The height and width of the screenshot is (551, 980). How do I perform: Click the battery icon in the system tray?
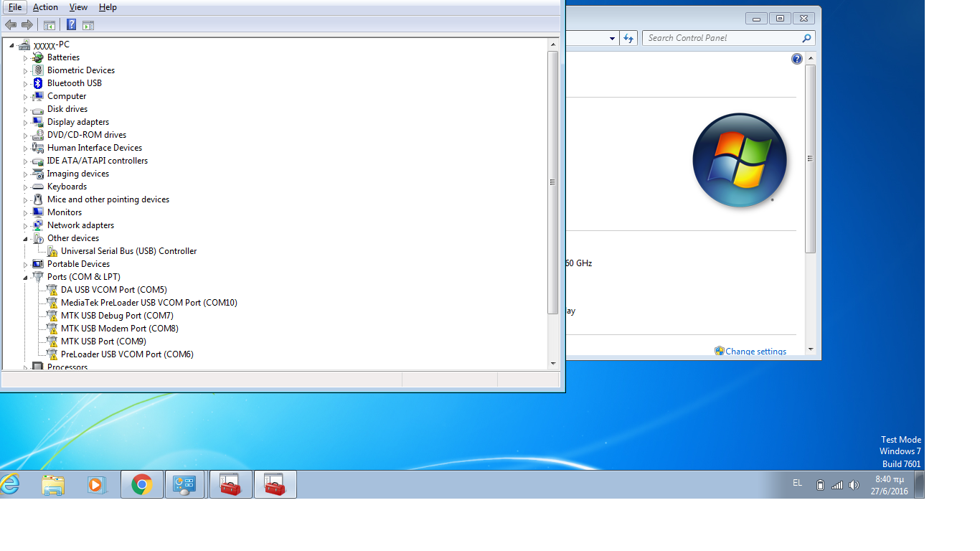[x=820, y=485]
